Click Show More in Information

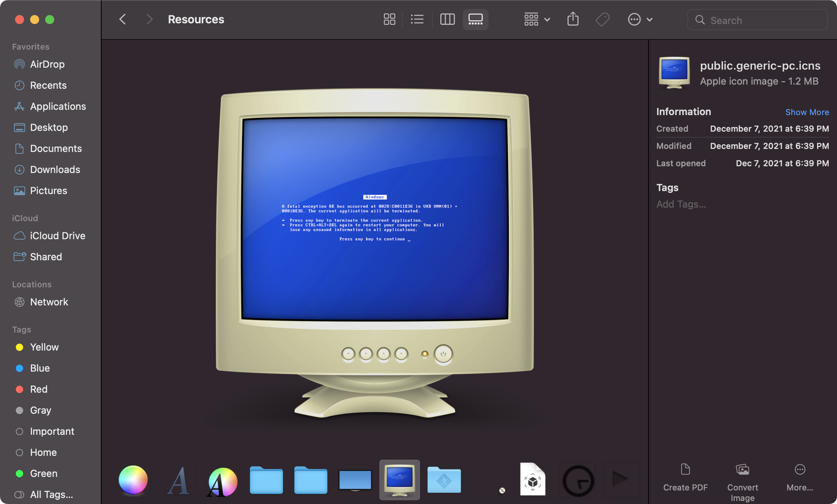(x=807, y=112)
